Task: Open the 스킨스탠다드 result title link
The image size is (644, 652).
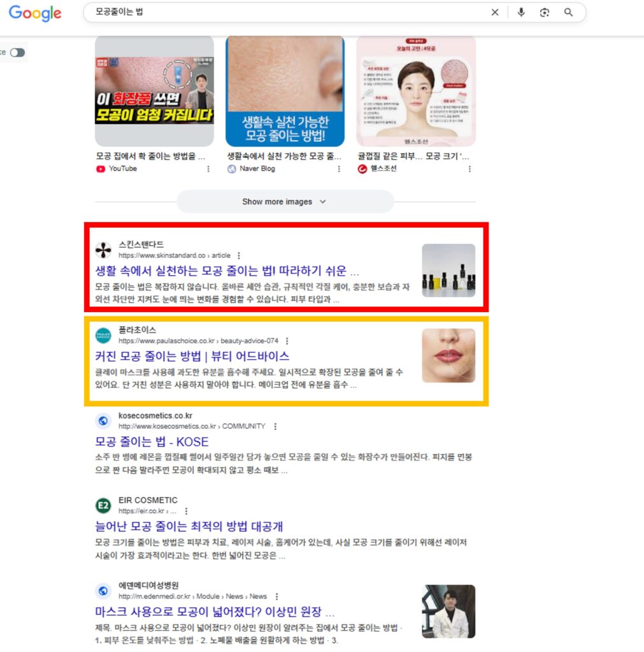Action: (227, 271)
